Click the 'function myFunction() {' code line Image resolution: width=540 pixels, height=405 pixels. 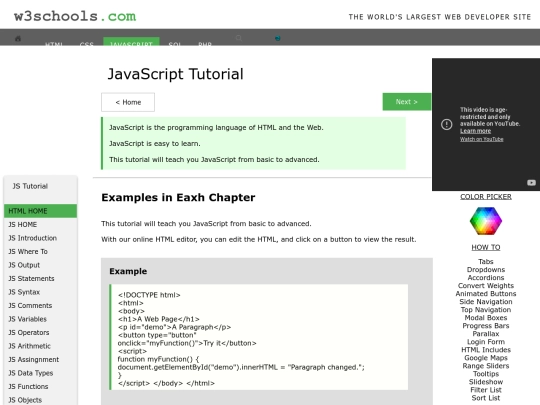158,359
